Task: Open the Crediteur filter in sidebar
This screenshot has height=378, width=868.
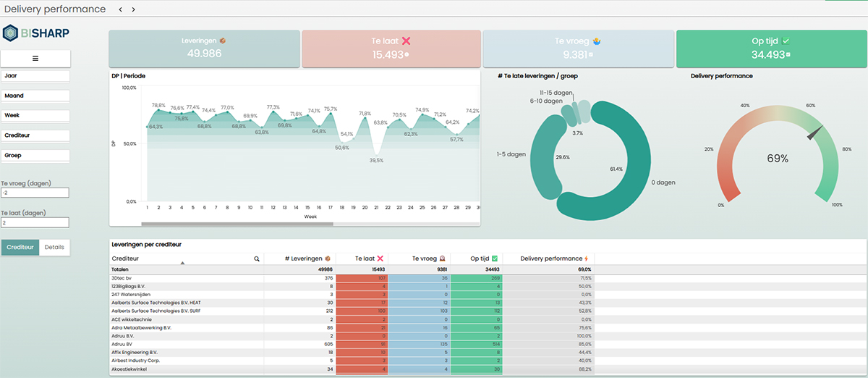Action: click(x=35, y=135)
